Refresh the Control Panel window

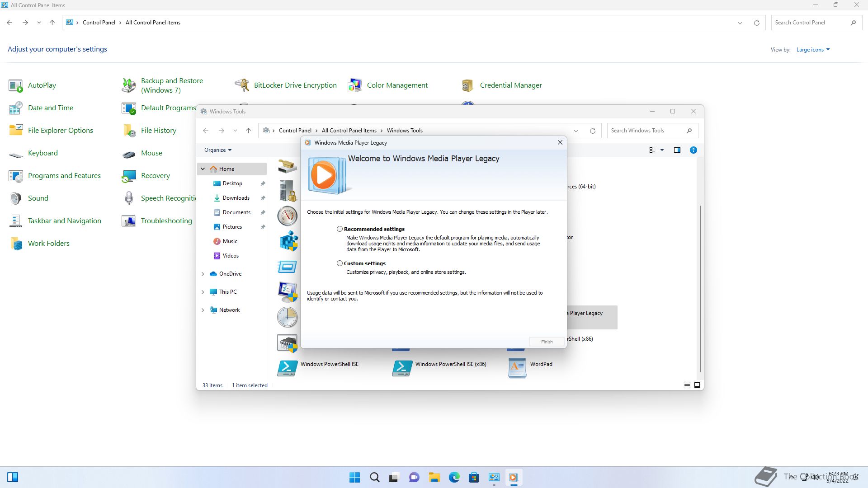(x=756, y=23)
